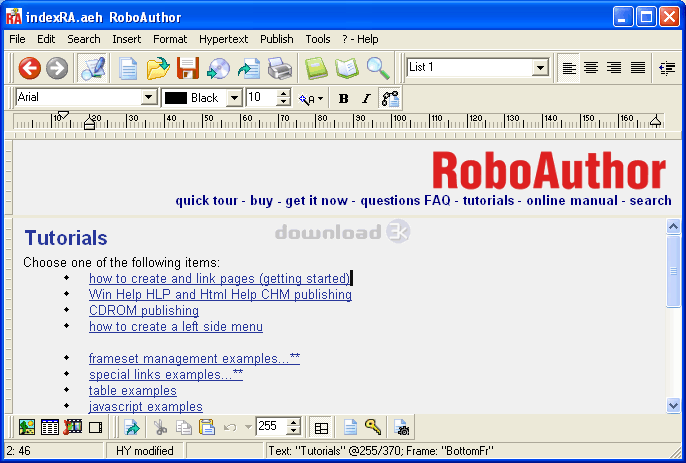
Task: Open the Publish menu
Action: tap(276, 39)
